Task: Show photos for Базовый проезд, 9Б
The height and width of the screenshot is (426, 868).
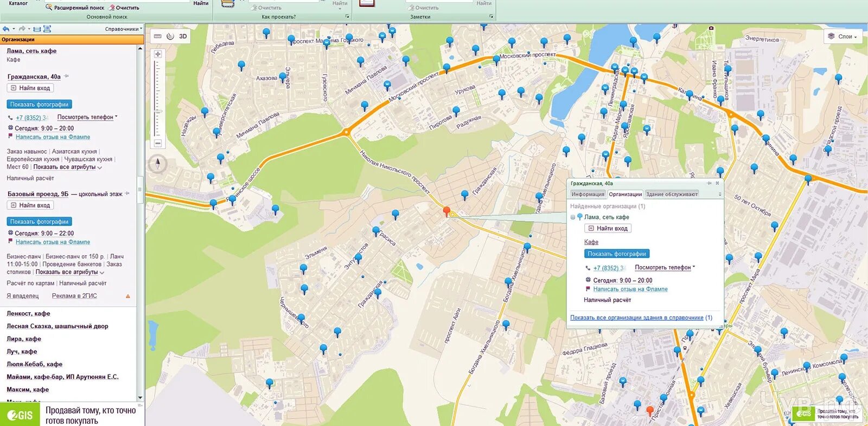Action: (x=40, y=222)
